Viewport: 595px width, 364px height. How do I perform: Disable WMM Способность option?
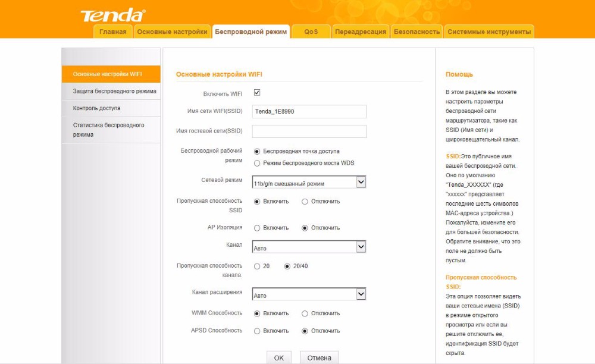(x=305, y=313)
